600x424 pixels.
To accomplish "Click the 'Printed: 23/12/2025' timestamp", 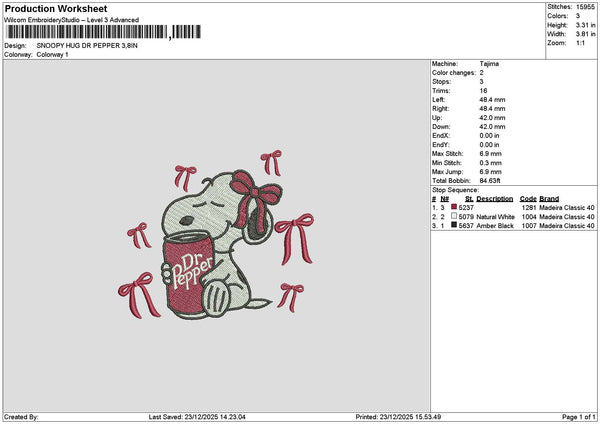I will (398, 417).
